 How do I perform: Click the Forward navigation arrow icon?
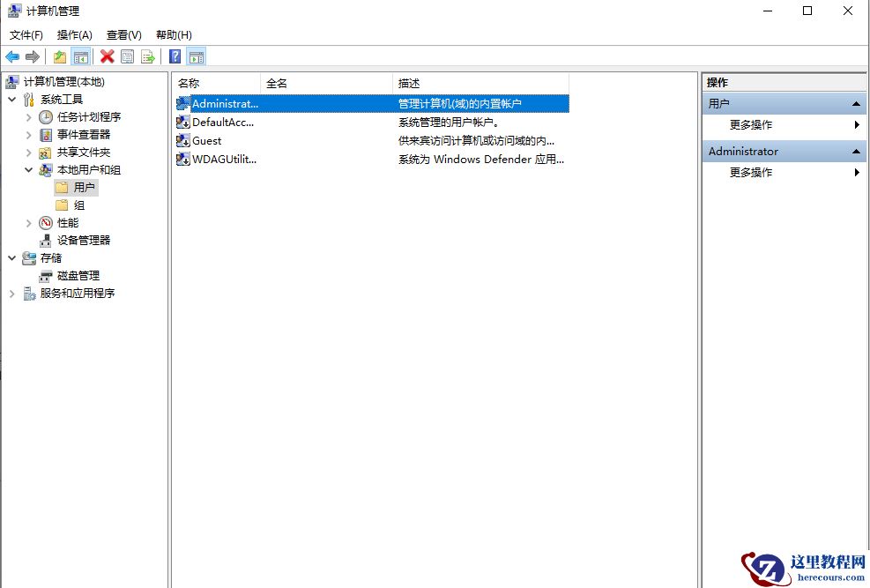[31, 56]
